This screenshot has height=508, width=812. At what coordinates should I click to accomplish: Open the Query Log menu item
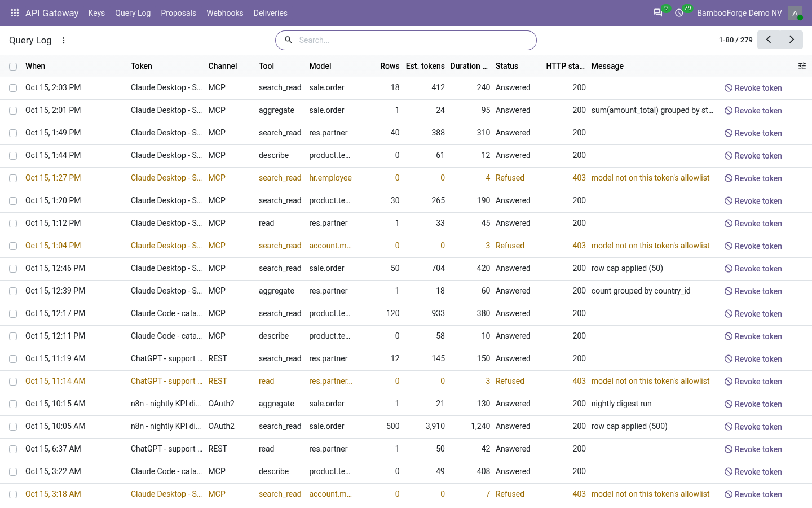[x=133, y=13]
